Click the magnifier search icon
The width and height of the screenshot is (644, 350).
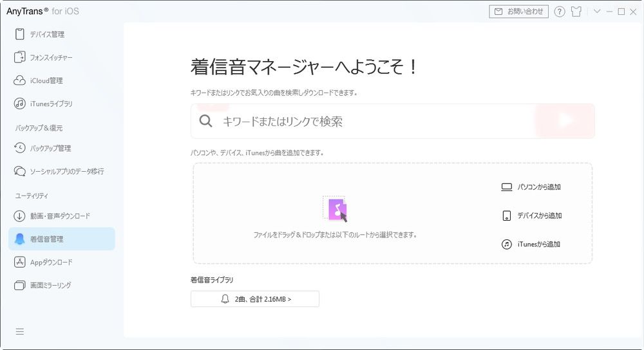pos(205,121)
